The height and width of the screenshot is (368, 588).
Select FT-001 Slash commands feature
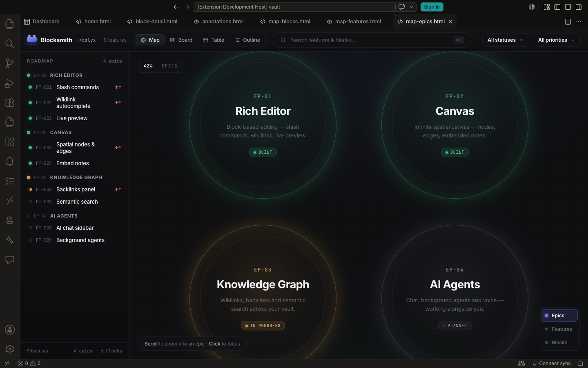click(75, 87)
